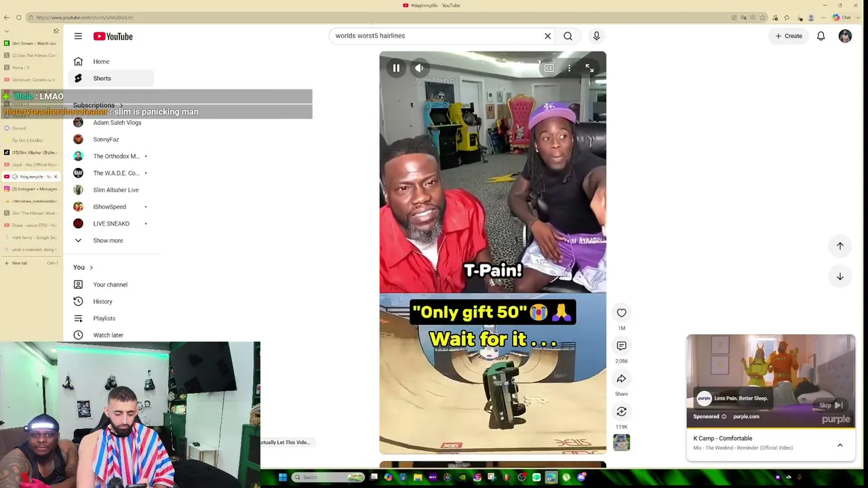Like the Short with the heart icon
This screenshot has width=868, height=488.
621,312
